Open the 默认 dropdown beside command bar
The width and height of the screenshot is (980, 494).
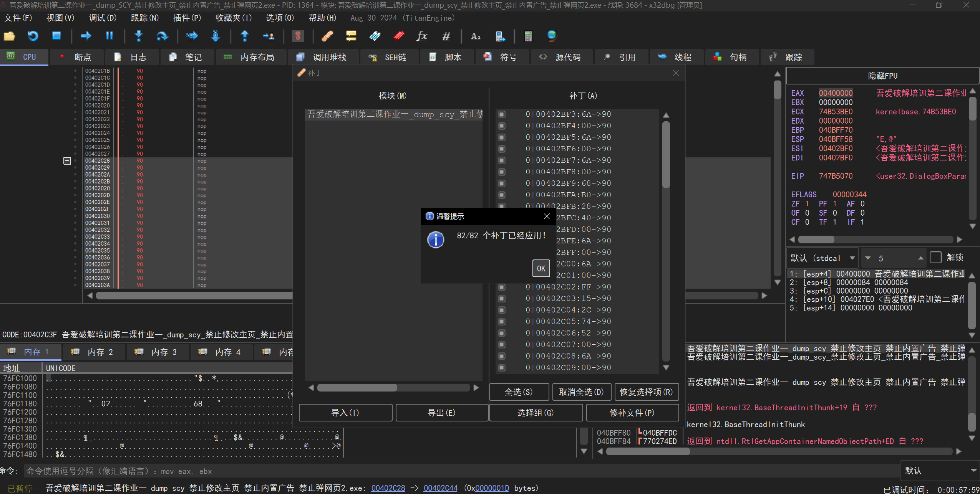click(940, 471)
